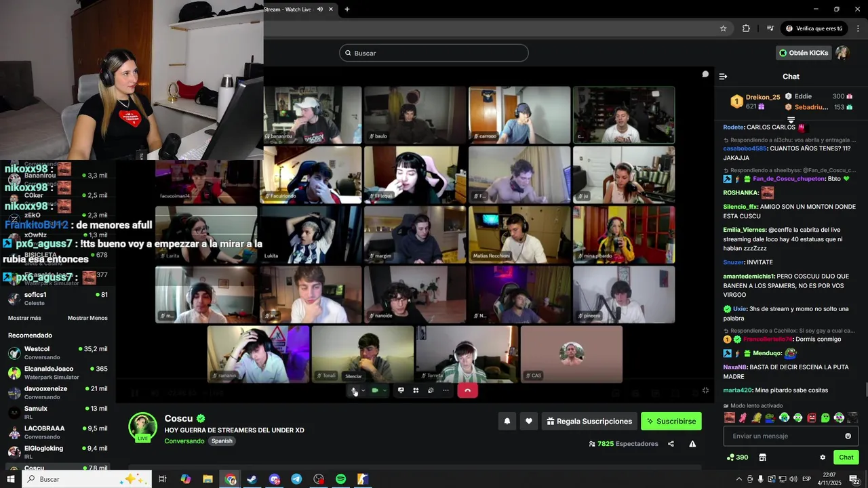This screenshot has height=488, width=868.
Task: Click the Spanish language tag
Action: tap(222, 441)
